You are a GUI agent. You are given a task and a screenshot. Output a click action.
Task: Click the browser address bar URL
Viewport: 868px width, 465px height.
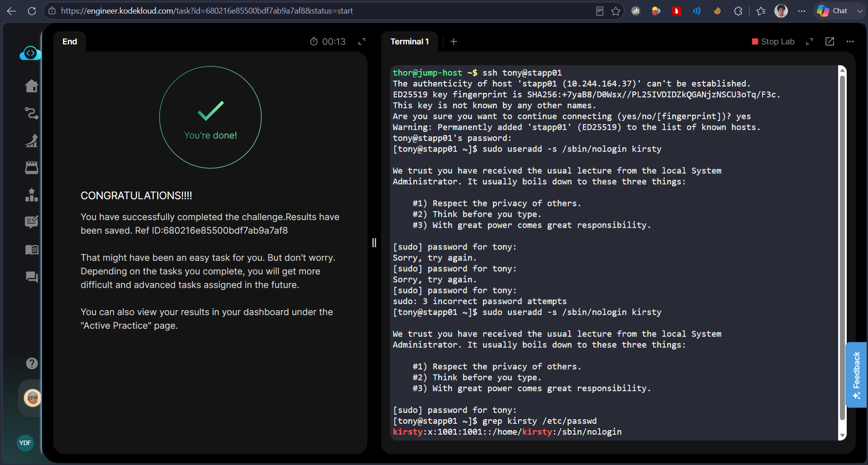pos(207,11)
